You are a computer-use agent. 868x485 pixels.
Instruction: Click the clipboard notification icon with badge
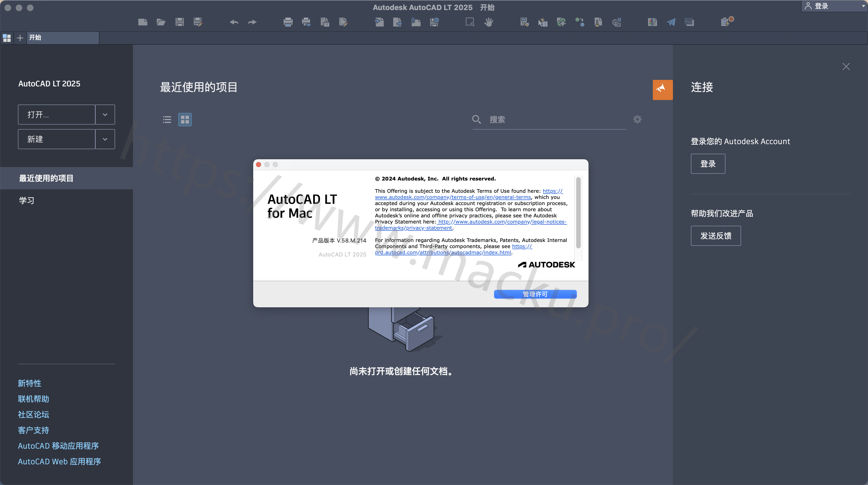[x=727, y=22]
